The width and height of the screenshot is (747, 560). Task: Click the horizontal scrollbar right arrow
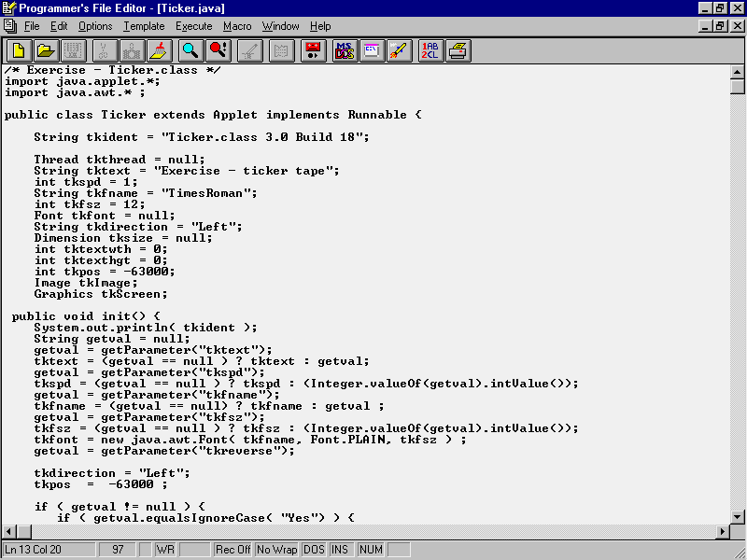(722, 532)
